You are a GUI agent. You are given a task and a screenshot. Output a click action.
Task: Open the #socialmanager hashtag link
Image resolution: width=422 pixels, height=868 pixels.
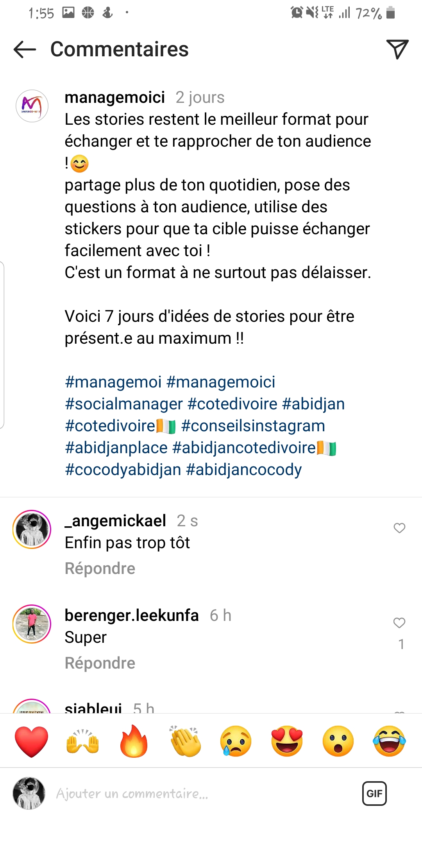click(x=124, y=404)
